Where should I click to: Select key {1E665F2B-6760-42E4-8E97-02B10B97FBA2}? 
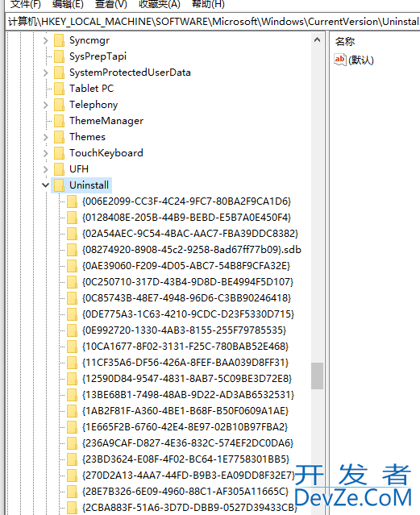pyautogui.click(x=185, y=426)
